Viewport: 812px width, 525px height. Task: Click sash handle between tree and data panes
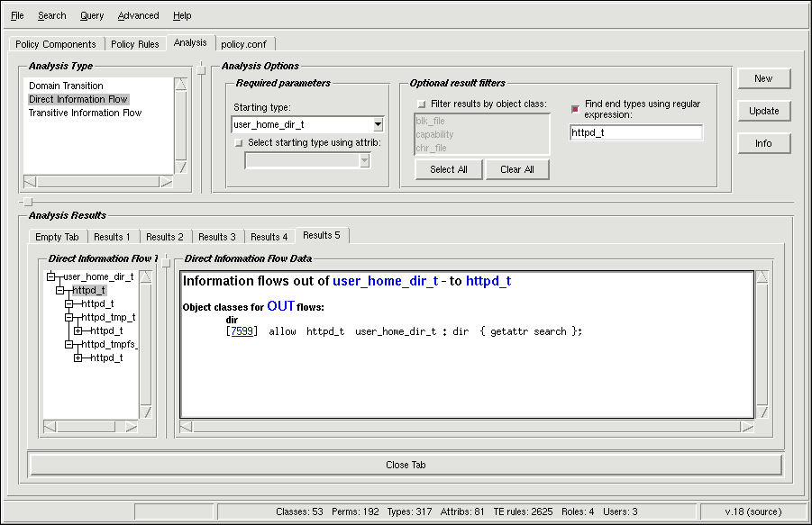(165, 264)
